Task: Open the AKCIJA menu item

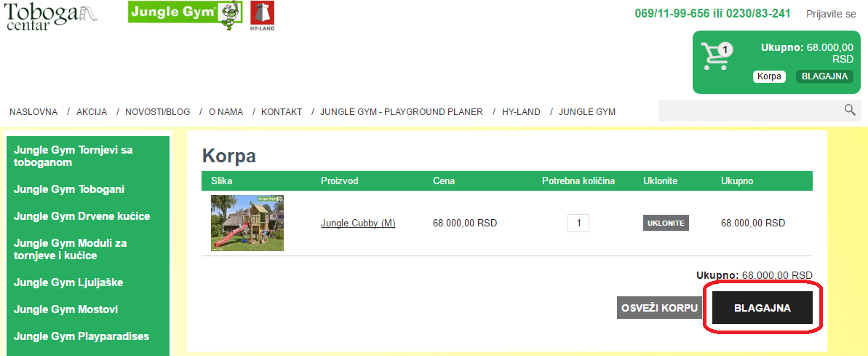Action: pyautogui.click(x=92, y=112)
